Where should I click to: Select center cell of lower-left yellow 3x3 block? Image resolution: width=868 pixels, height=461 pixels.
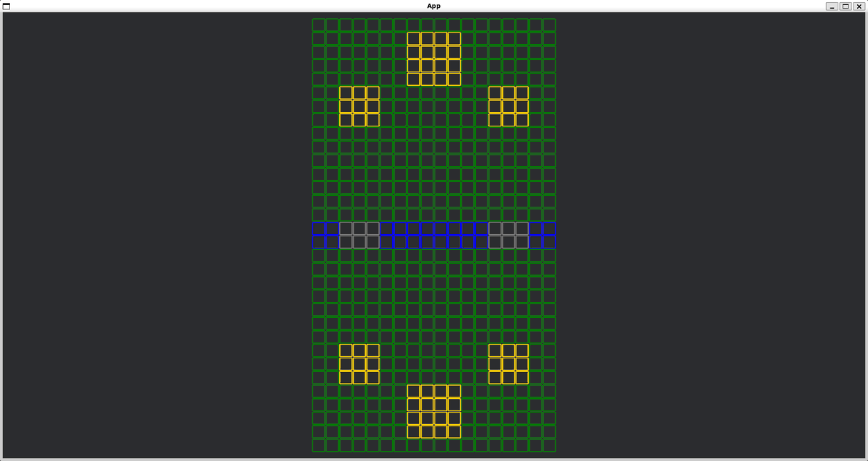(x=359, y=363)
